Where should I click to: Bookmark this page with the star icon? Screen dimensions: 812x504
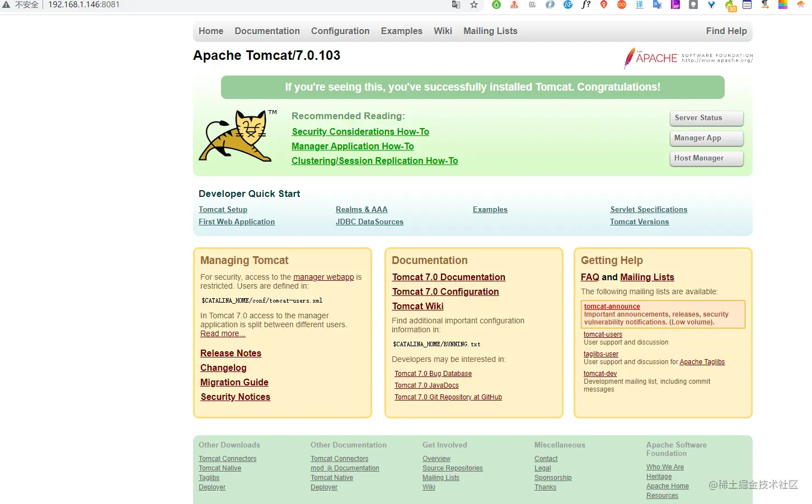[x=474, y=4]
